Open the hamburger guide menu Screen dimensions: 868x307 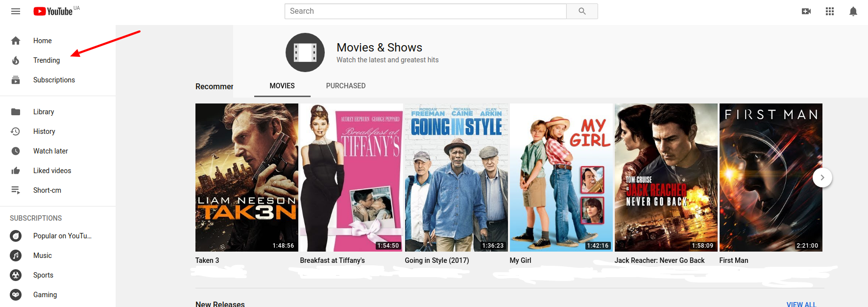16,11
